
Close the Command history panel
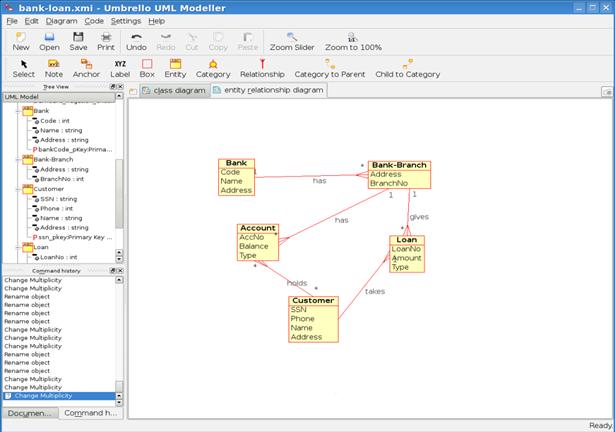click(120, 270)
